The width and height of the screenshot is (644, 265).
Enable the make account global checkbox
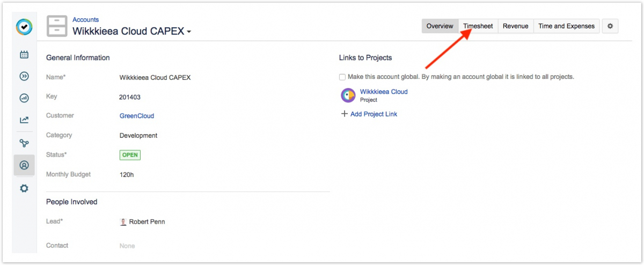(x=342, y=77)
